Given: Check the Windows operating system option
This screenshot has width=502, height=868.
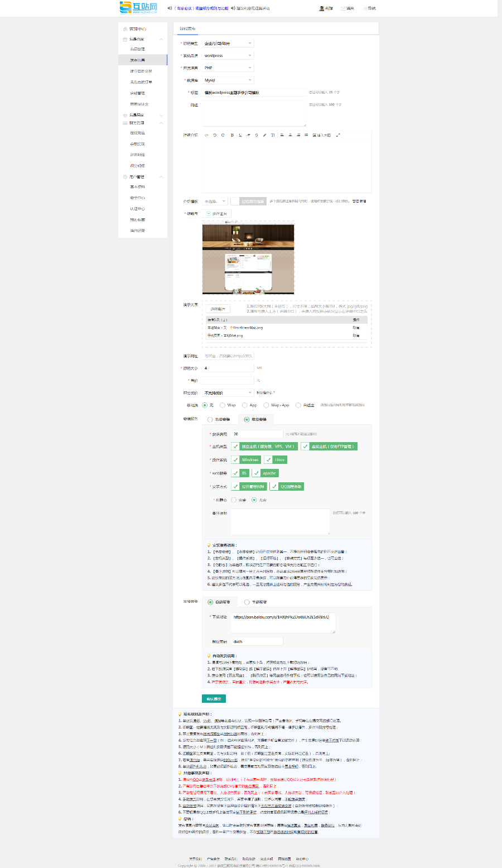Looking at the screenshot, I should tap(247, 460).
